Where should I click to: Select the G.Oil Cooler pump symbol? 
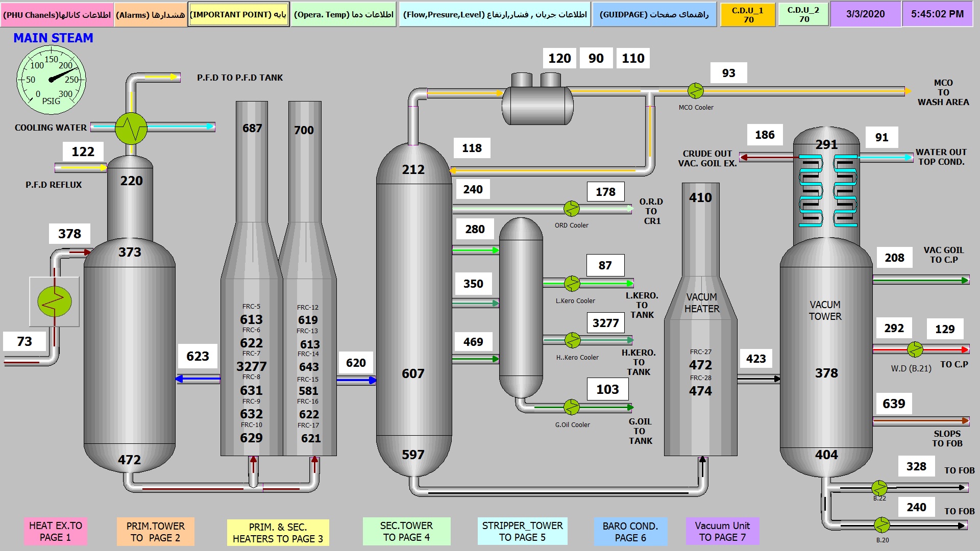point(572,407)
